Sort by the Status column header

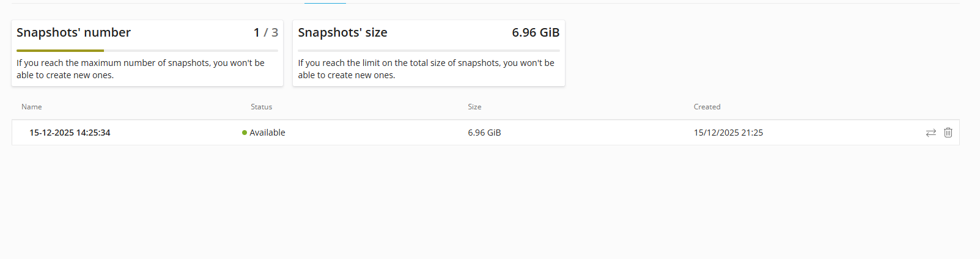[261, 107]
